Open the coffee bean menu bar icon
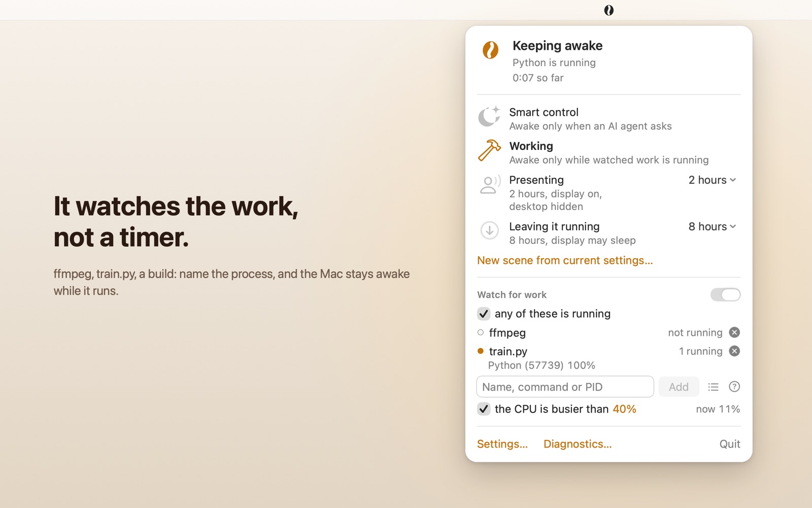 tap(608, 10)
